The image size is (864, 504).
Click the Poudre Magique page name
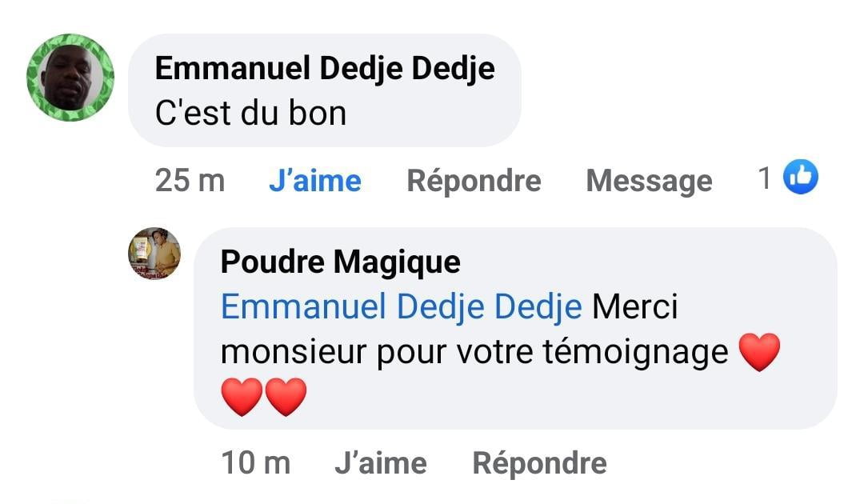340,262
